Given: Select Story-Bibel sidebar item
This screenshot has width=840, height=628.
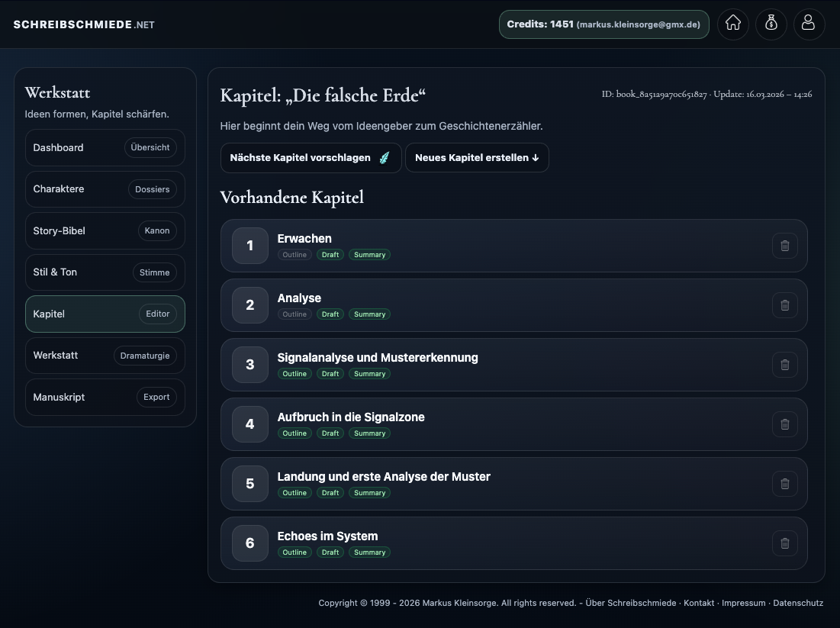Looking at the screenshot, I should pyautogui.click(x=105, y=231).
